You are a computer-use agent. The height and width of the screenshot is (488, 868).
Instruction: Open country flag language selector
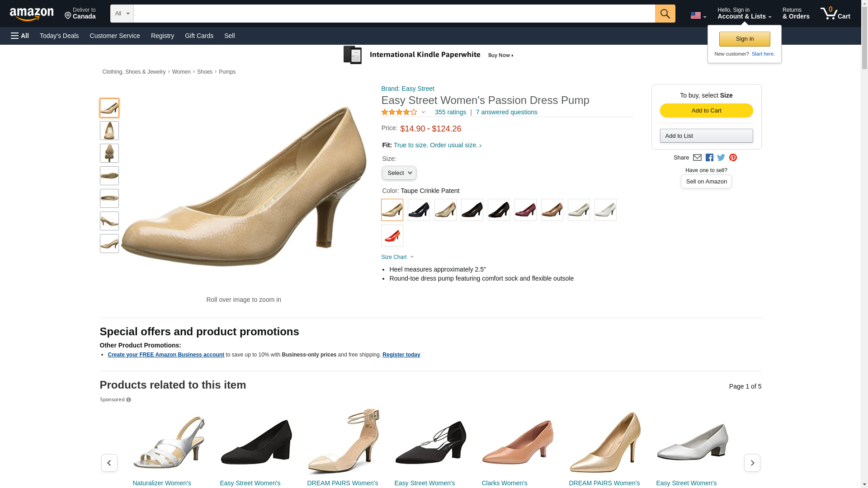[698, 16]
